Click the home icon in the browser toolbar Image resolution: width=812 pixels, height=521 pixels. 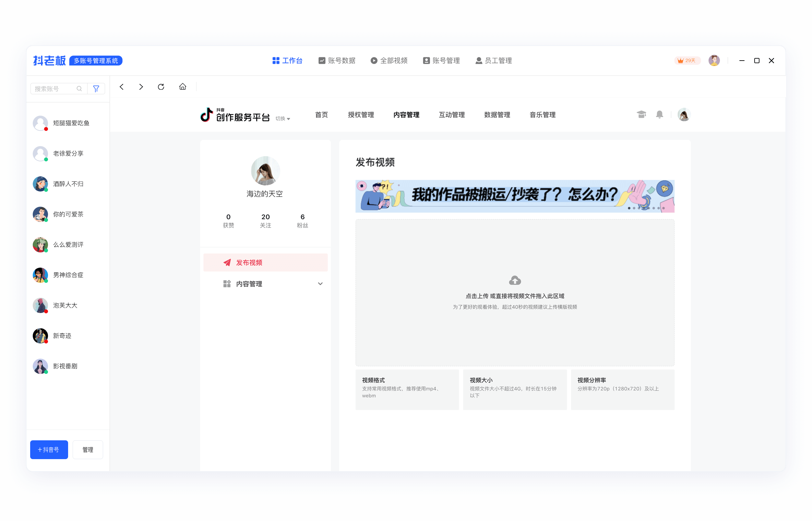[183, 87]
